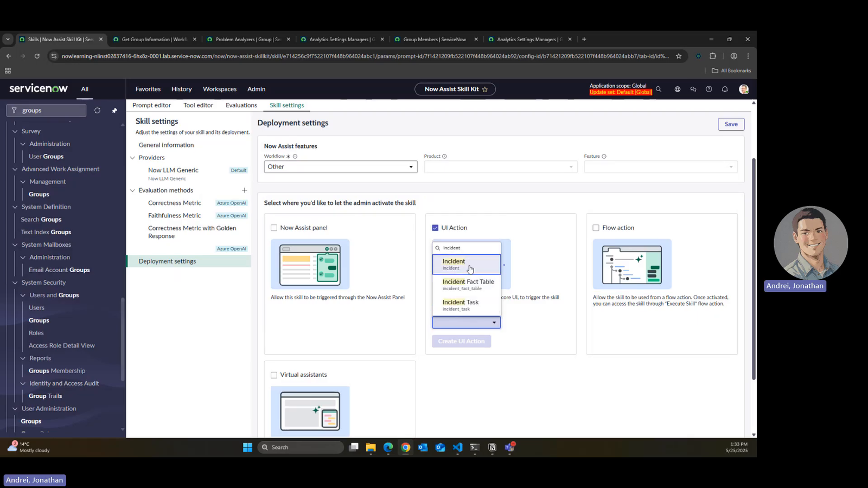This screenshot has height=488, width=868.
Task: Click the main page vertical scrollbar
Action: [754, 269]
